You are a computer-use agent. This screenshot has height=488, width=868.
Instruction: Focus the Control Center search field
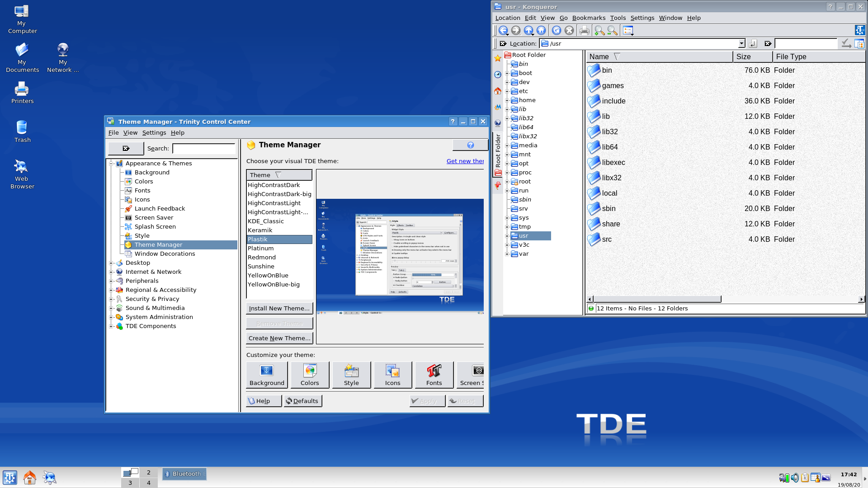204,148
